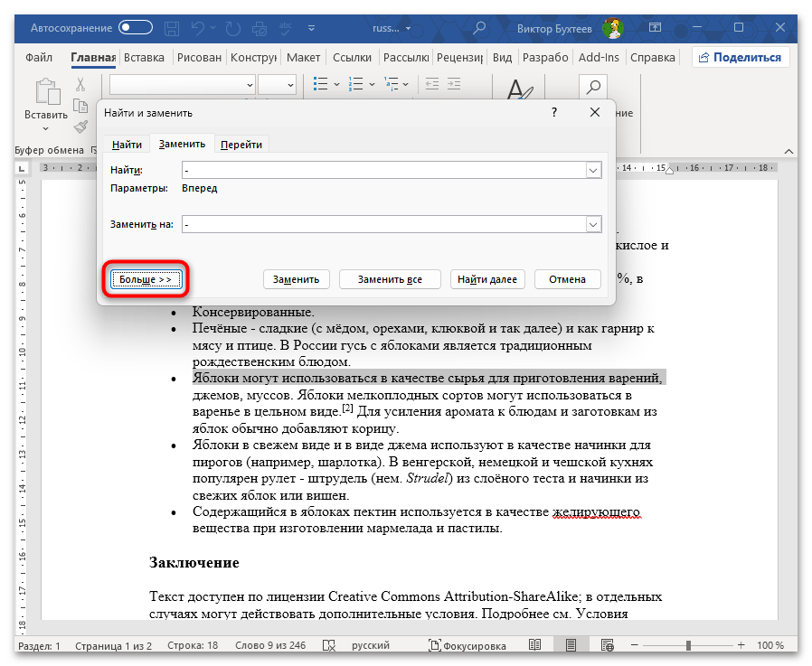
Task: Click the dialog help question mark
Action: (553, 113)
